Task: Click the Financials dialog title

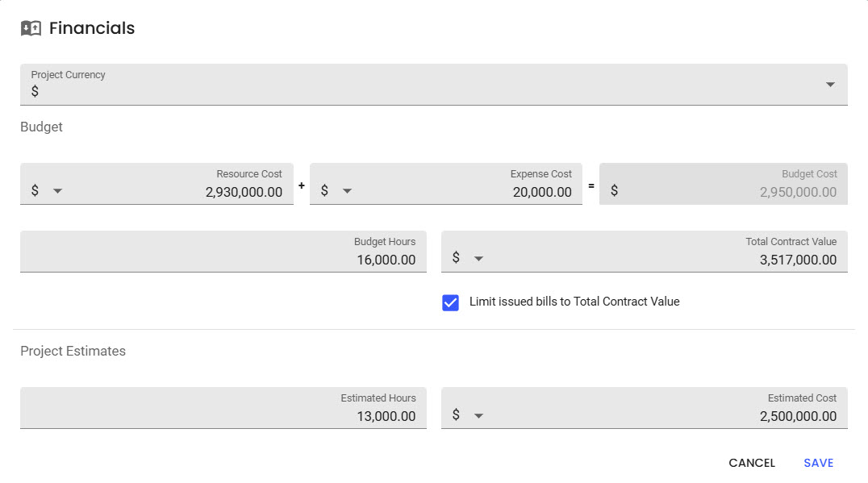Action: pyautogui.click(x=92, y=28)
